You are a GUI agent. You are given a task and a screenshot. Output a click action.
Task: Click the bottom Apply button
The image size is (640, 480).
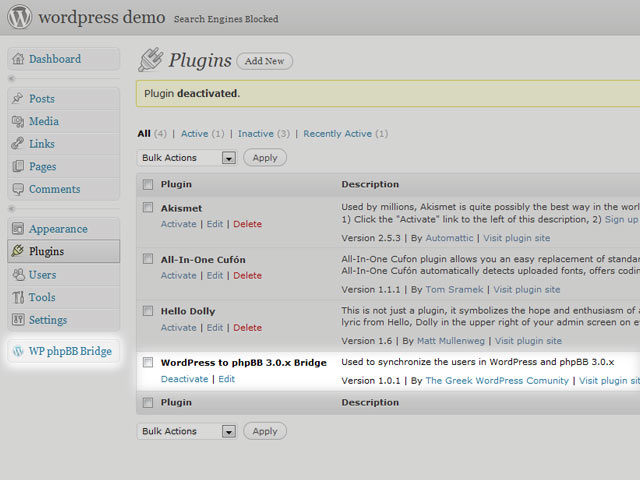265,431
